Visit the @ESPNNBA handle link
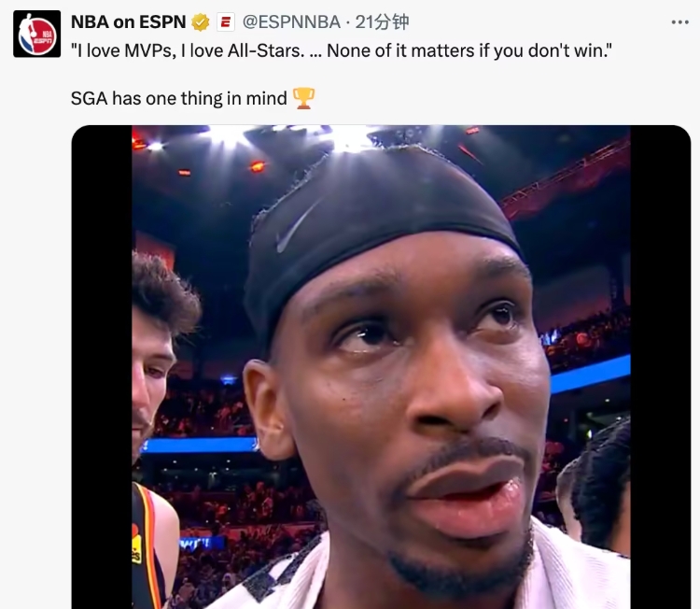 pos(291,21)
